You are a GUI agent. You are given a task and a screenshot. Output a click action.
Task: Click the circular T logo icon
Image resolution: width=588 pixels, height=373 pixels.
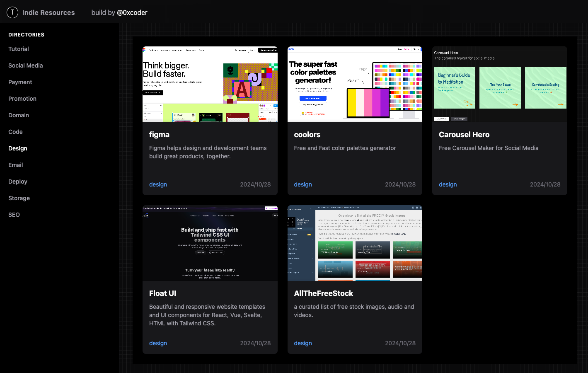12,12
